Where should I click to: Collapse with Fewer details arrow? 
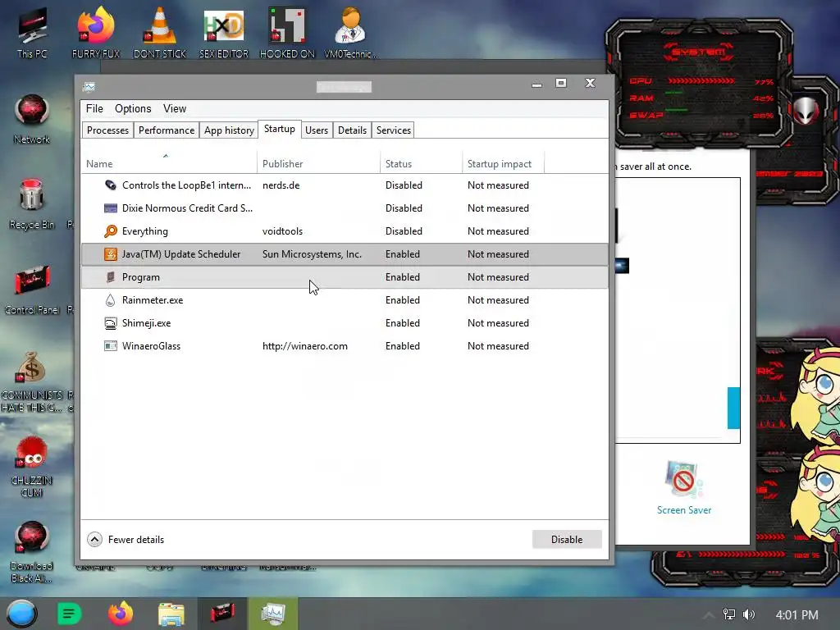95,540
